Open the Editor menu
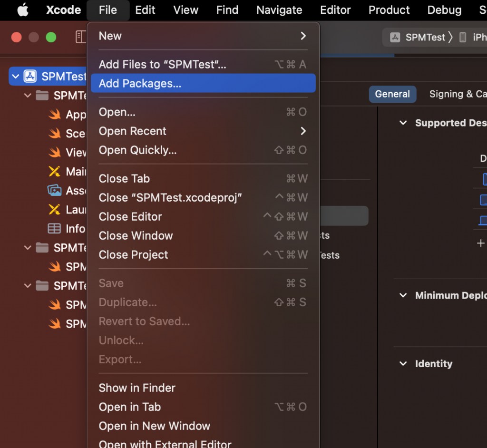 pos(335,10)
